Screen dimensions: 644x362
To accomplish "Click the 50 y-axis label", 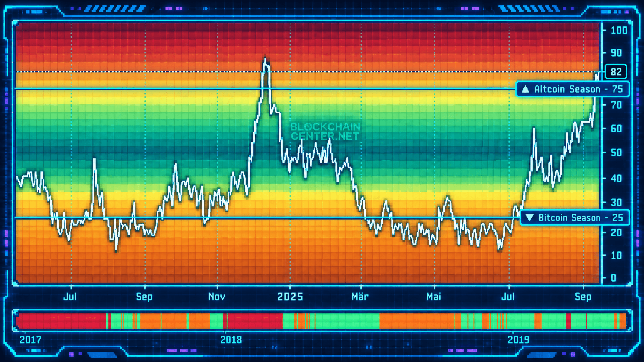I will click(616, 153).
